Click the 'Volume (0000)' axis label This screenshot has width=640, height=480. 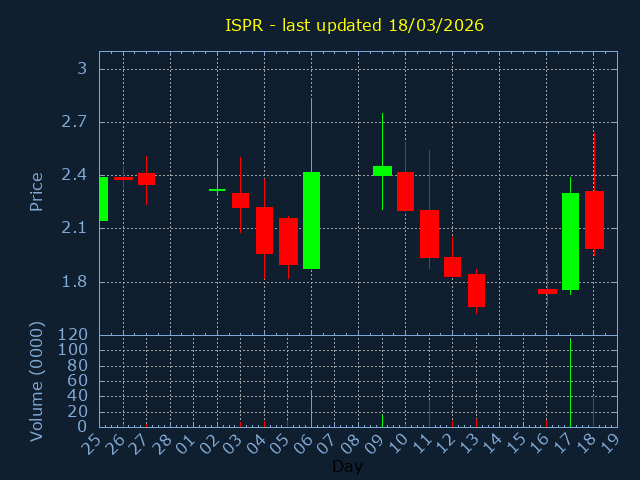36,381
